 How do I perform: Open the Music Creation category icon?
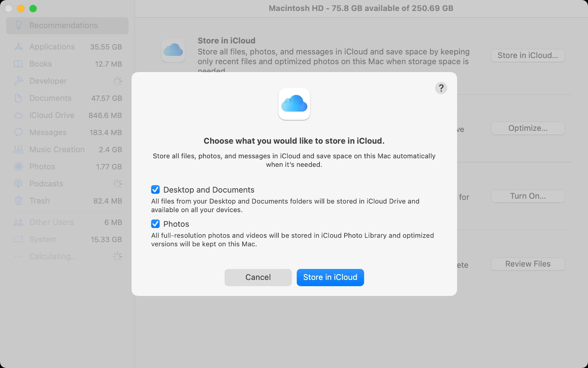click(x=18, y=149)
